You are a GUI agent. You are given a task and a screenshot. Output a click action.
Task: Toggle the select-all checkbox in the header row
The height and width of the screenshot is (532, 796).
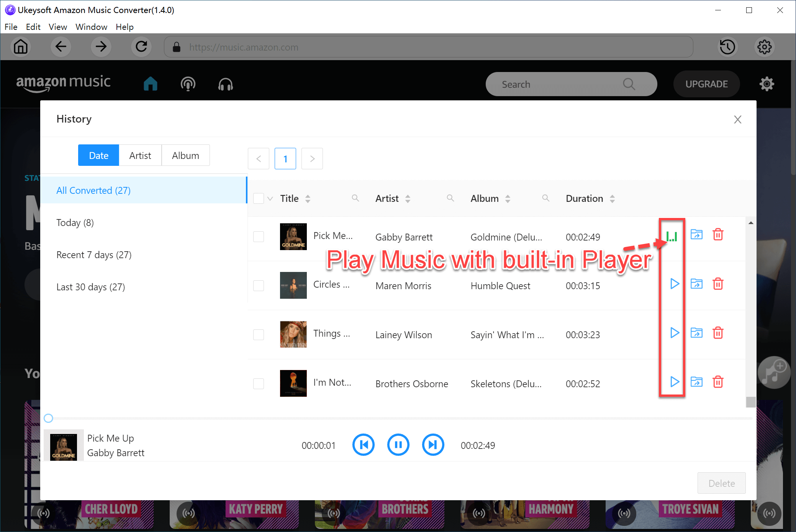point(259,198)
